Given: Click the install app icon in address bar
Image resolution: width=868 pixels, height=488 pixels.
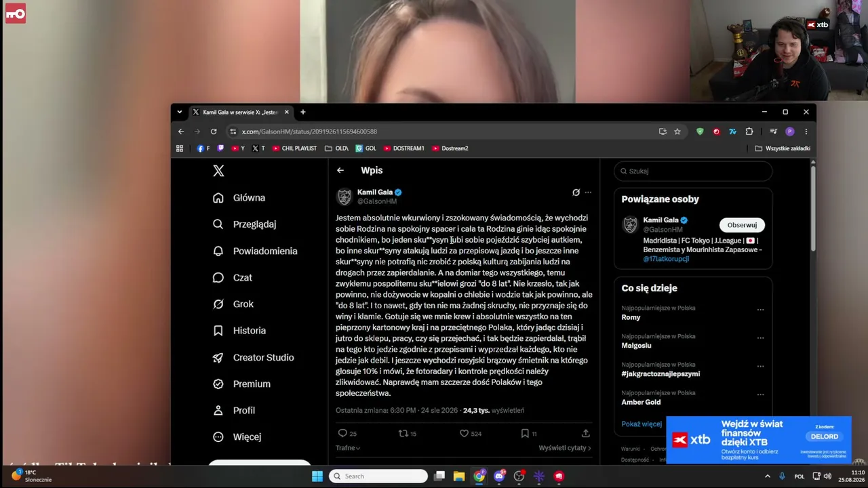Looking at the screenshot, I should [x=663, y=131].
